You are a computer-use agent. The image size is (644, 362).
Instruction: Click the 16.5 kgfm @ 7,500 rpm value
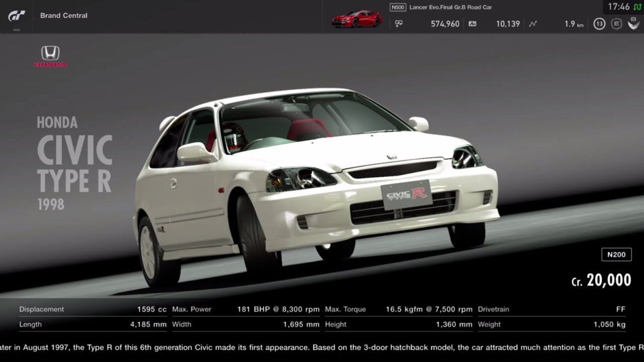click(429, 309)
